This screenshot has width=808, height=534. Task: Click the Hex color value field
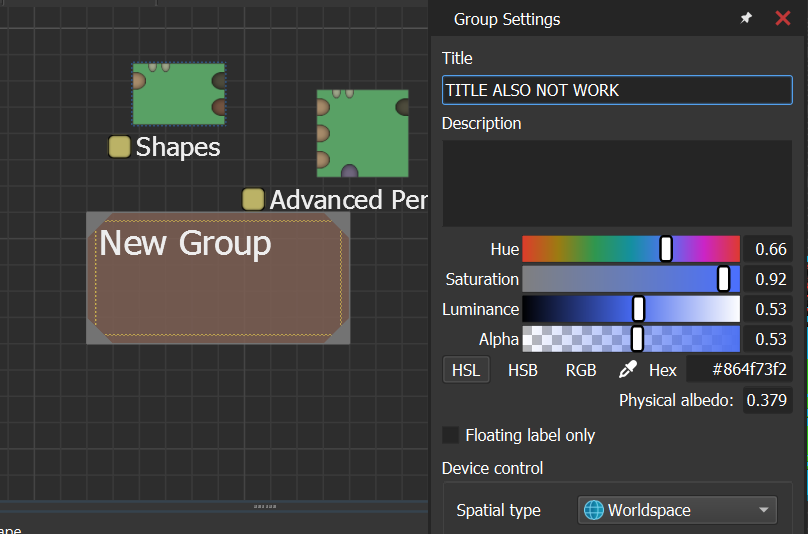coord(740,370)
